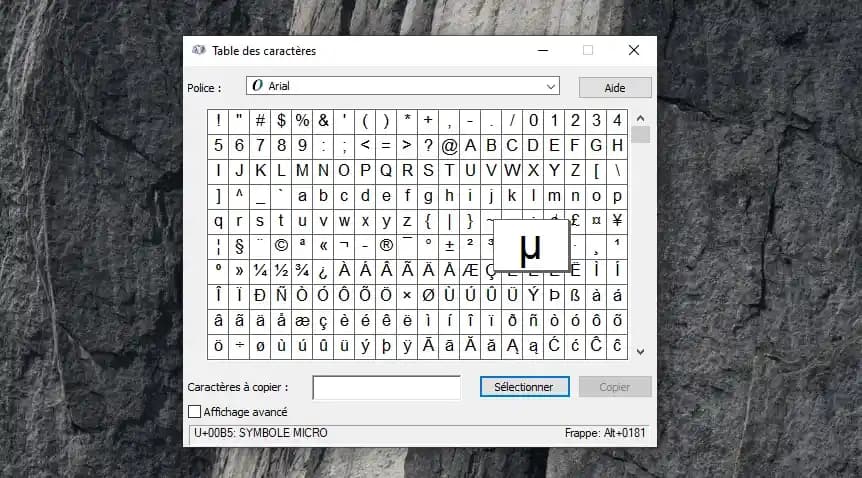Select the registered ® symbol
The height and width of the screenshot is (478, 862).
point(386,245)
